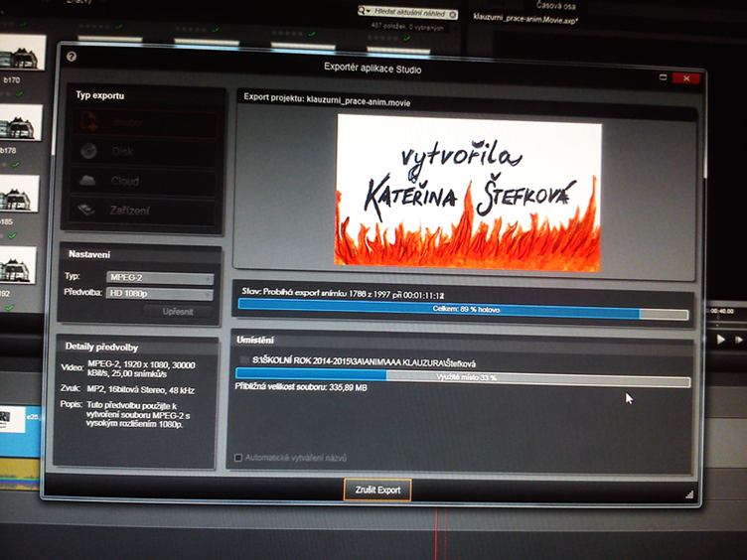Screen dimensions: 747x560
Task: Click the clear search icon in background window
Action: [x=453, y=15]
